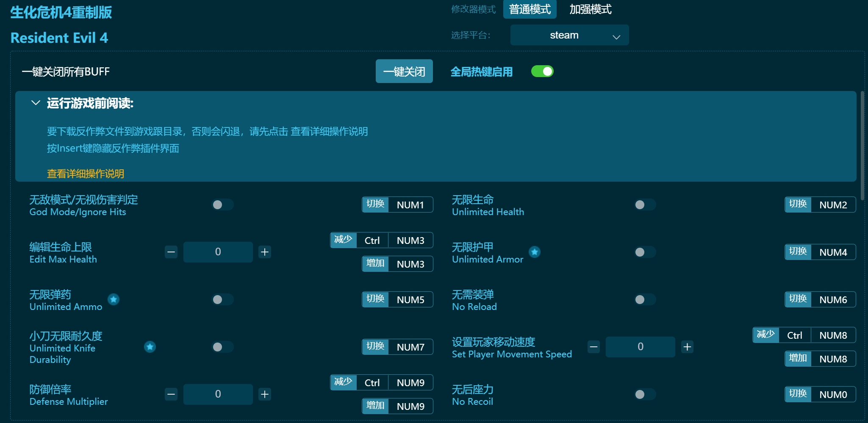Click the God Mode/Ignore Hits label
868x423 pixels.
[78, 212]
